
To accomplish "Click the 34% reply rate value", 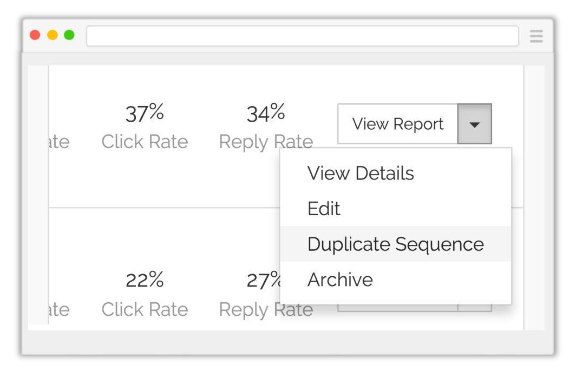I will pyautogui.click(x=266, y=112).
